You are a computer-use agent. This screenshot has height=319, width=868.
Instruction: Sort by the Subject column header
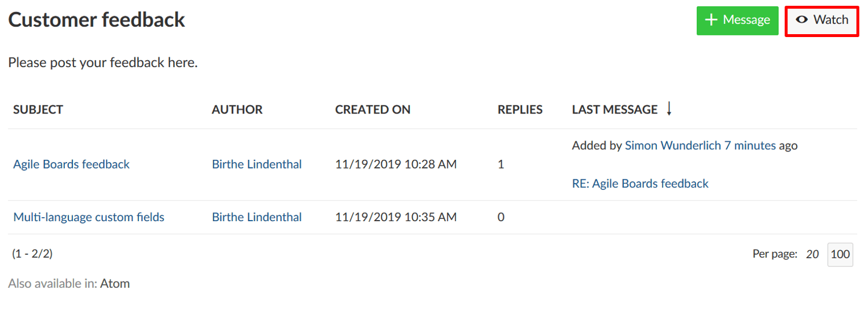tap(38, 109)
